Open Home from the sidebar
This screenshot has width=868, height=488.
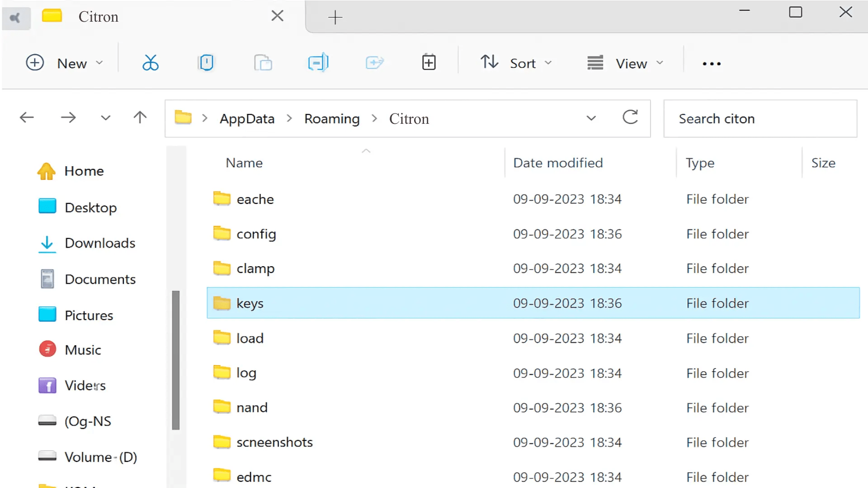coord(84,171)
